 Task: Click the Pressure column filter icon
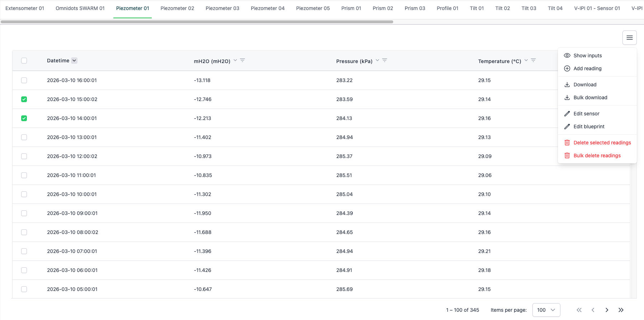[x=385, y=60]
